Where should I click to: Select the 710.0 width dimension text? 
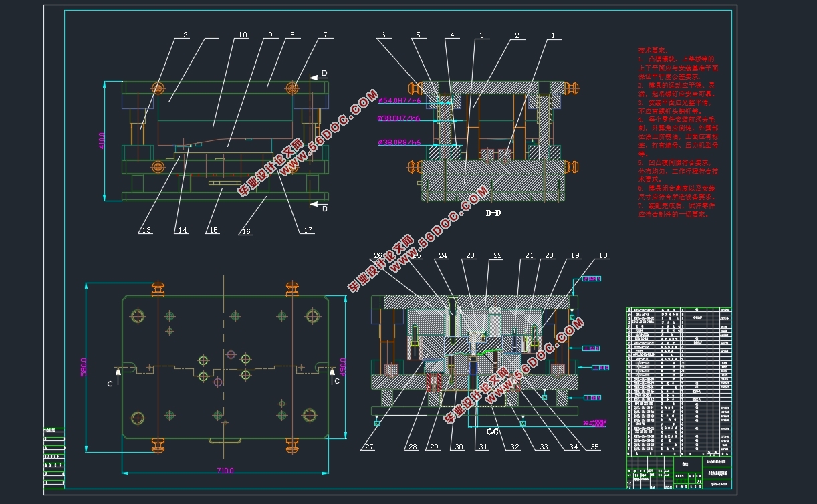point(225,471)
